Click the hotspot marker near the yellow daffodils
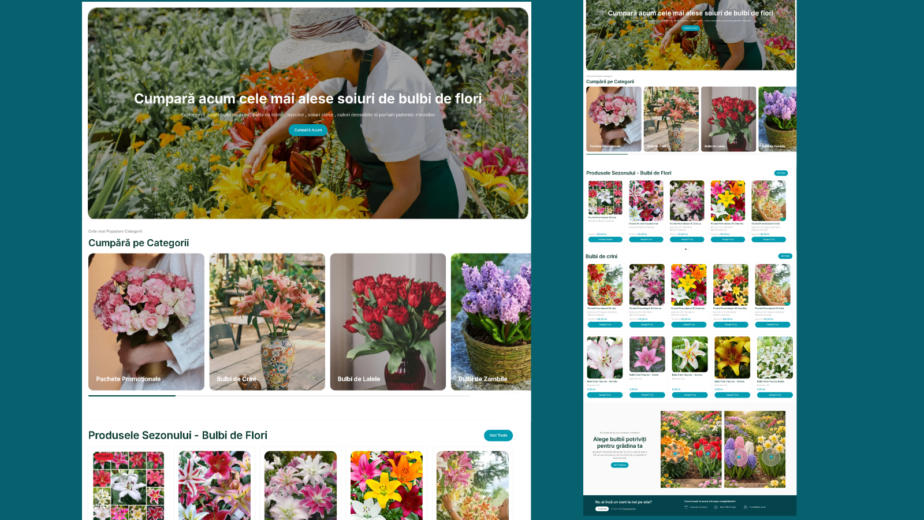 pyautogui.click(x=771, y=457)
